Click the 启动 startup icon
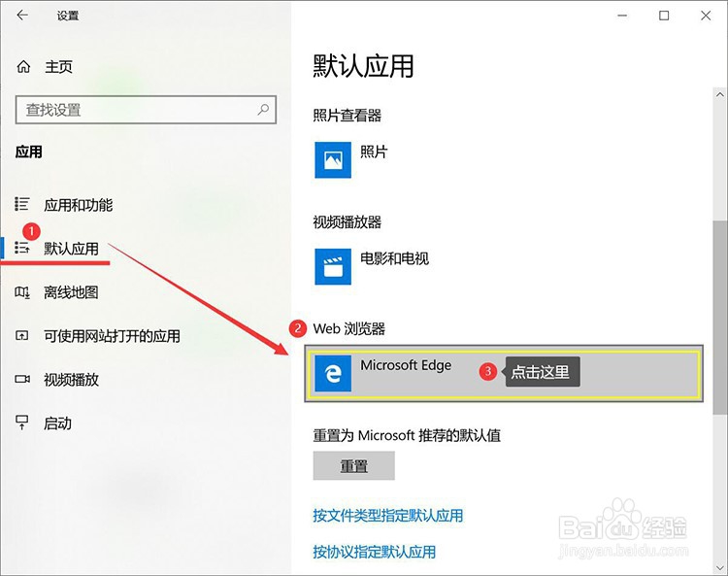 (x=22, y=423)
